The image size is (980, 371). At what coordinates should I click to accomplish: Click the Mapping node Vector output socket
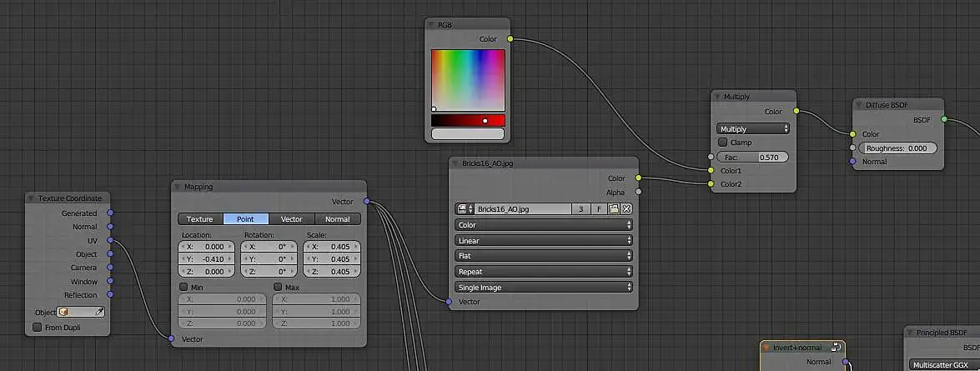pos(366,201)
